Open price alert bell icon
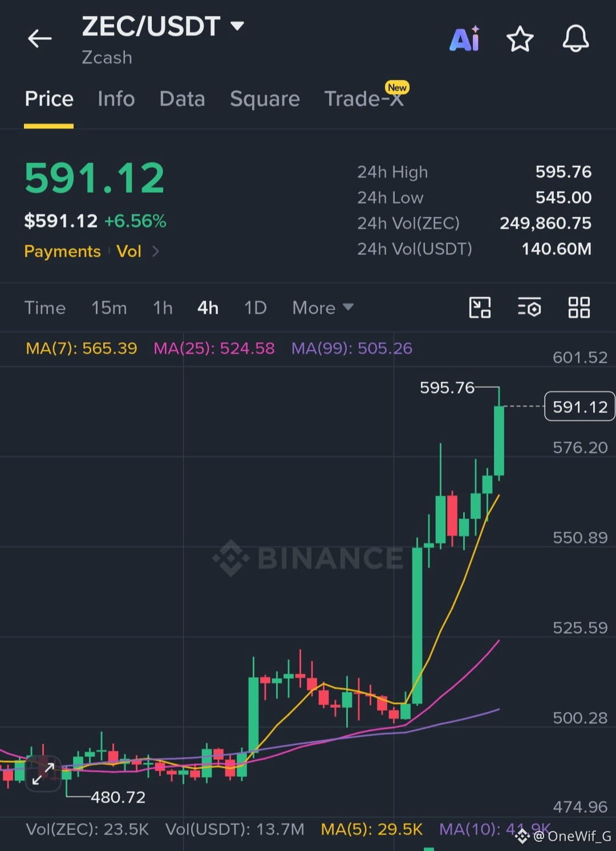 [576, 39]
